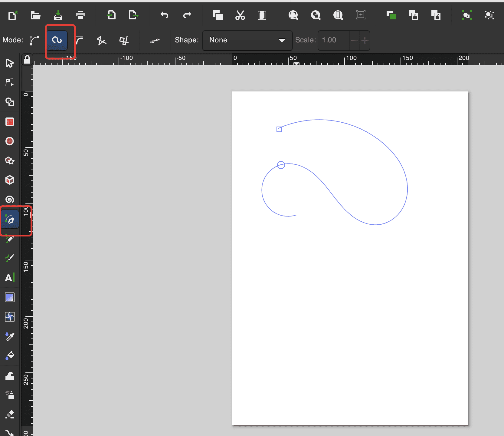Duplicate the selected object
This screenshot has width=504, height=436.
[391, 15]
